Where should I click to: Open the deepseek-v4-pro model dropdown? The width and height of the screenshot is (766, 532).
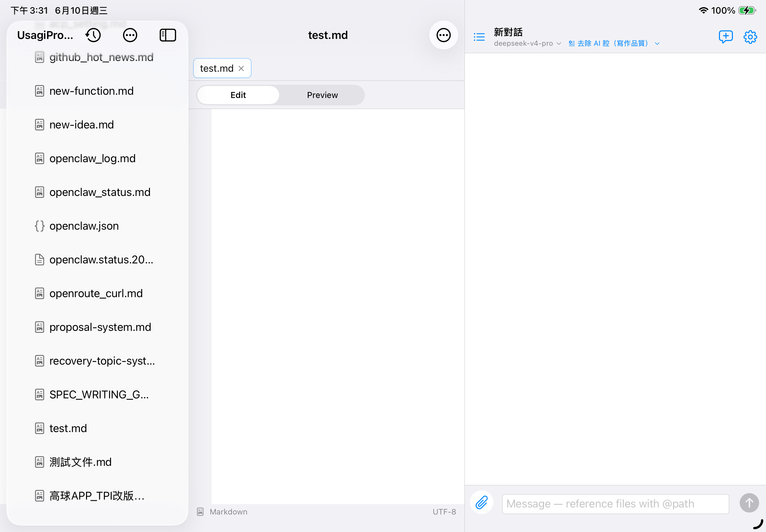click(527, 43)
